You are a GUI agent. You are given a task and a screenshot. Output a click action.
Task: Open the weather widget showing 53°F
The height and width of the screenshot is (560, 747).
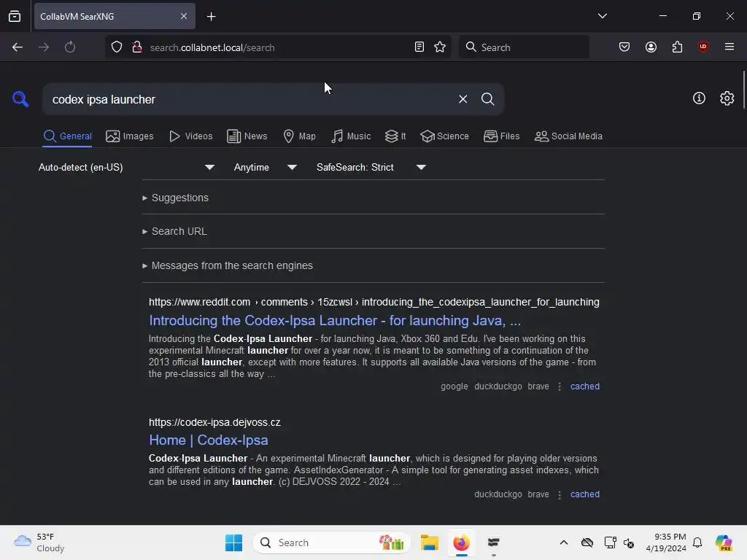coord(39,542)
